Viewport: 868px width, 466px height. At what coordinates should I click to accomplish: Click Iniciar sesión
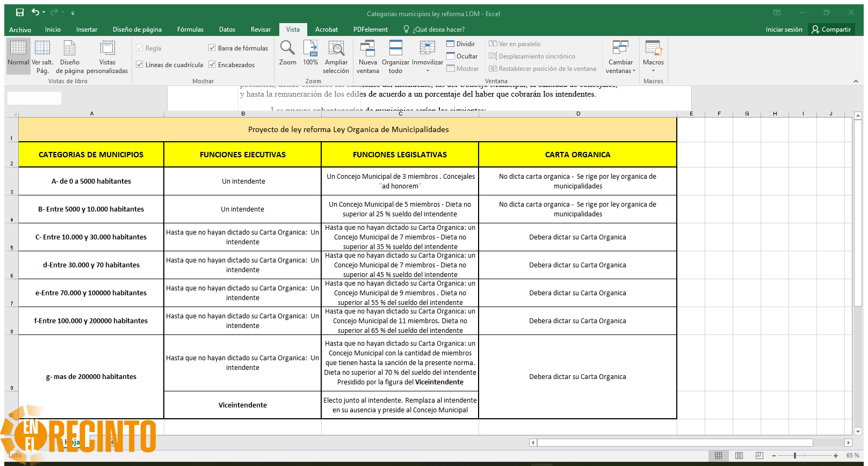784,30
